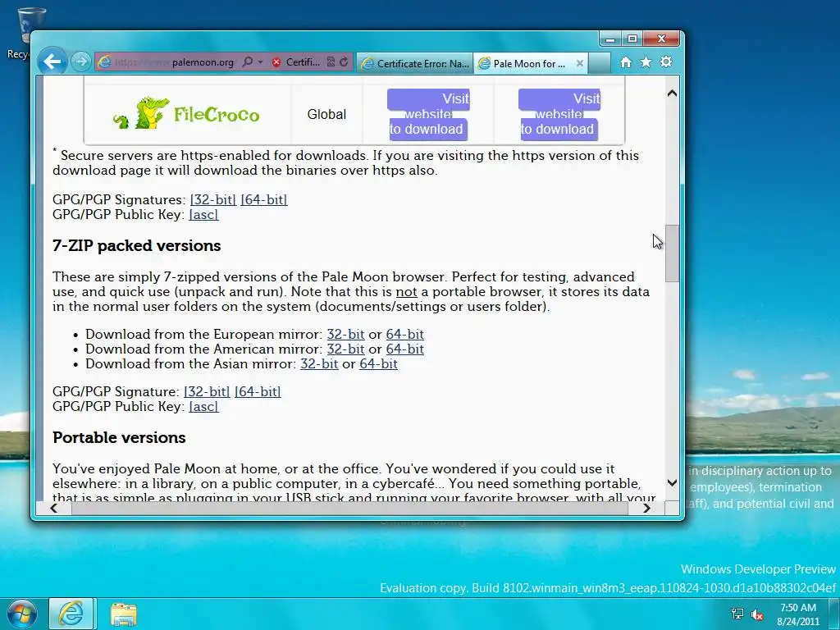The image size is (840, 630).
Task: Click the vertical scrollbar down arrow
Action: (672, 482)
